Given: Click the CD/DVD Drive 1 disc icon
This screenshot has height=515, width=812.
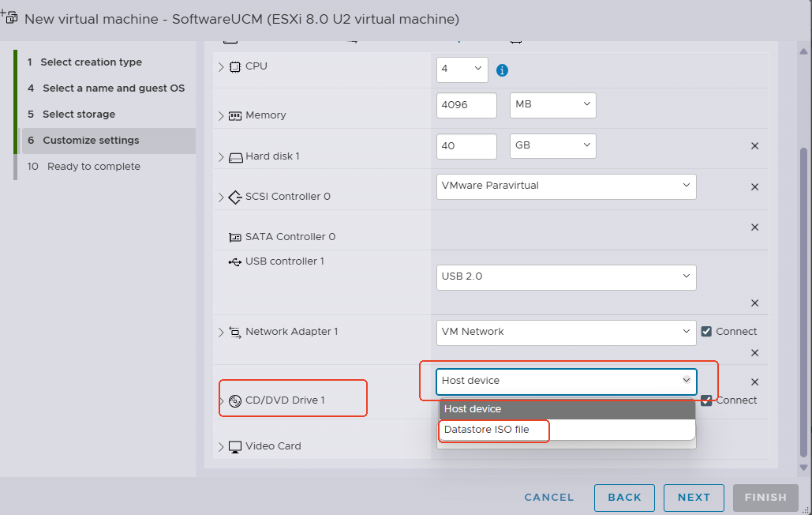Looking at the screenshot, I should point(235,401).
